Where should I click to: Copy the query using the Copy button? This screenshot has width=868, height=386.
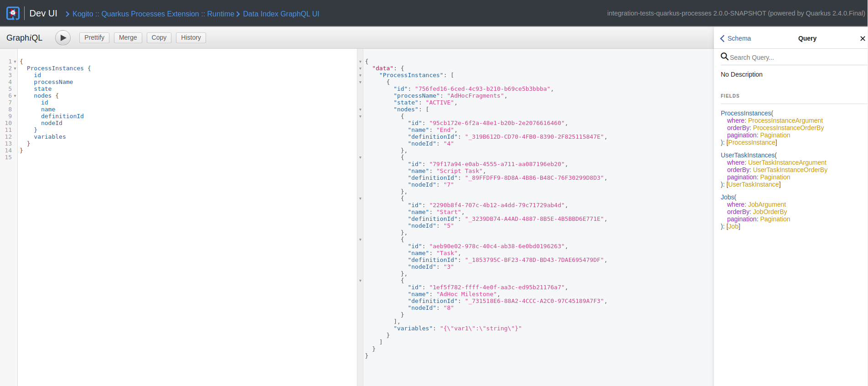[159, 37]
